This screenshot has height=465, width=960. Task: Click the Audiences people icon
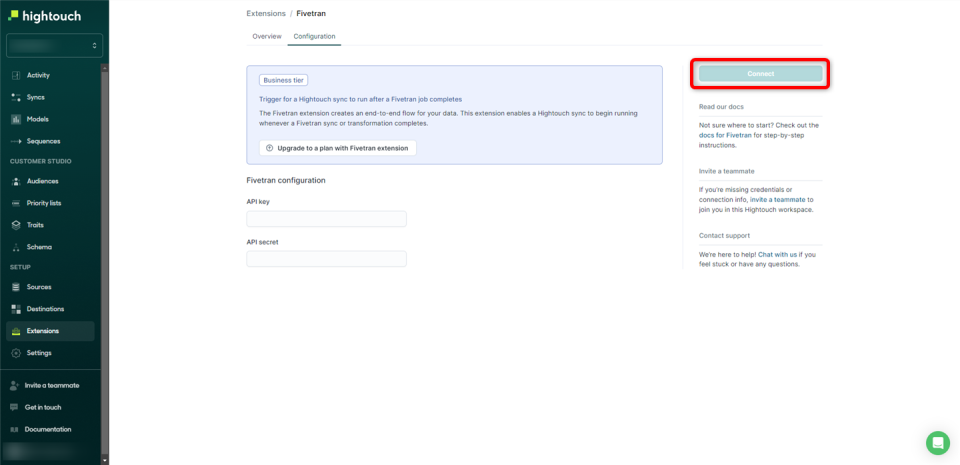click(x=16, y=181)
